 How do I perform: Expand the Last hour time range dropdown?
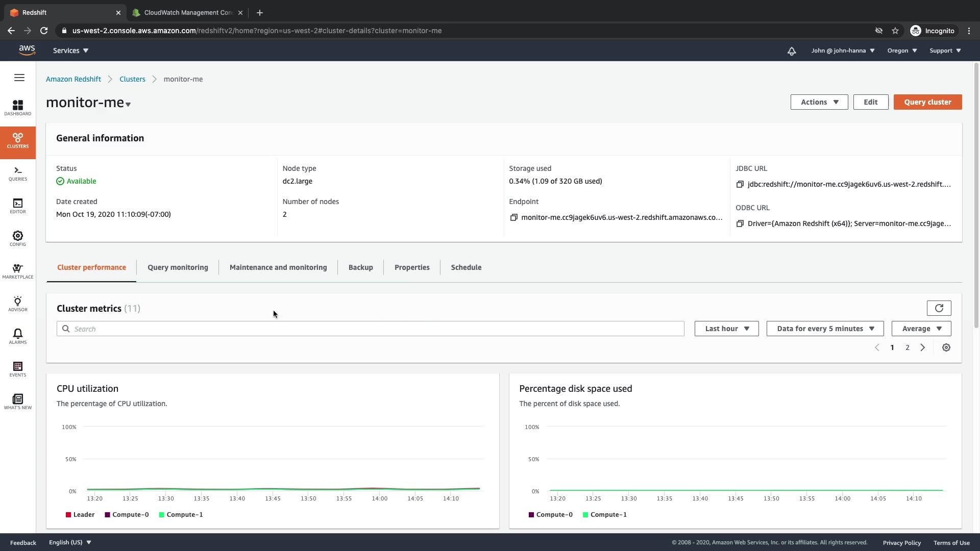tap(726, 329)
